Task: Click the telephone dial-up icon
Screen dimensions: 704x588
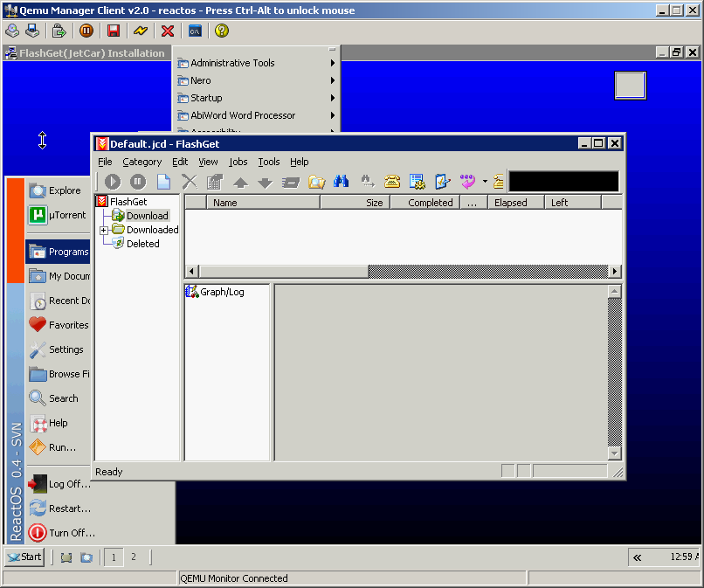Action: 392,182
